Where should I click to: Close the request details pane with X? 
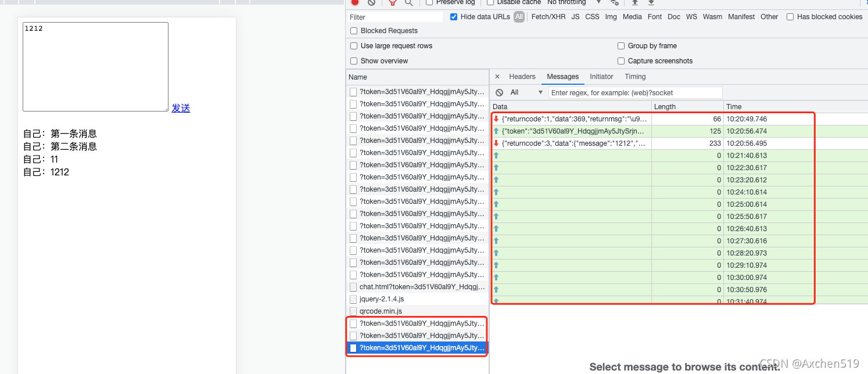click(x=497, y=77)
